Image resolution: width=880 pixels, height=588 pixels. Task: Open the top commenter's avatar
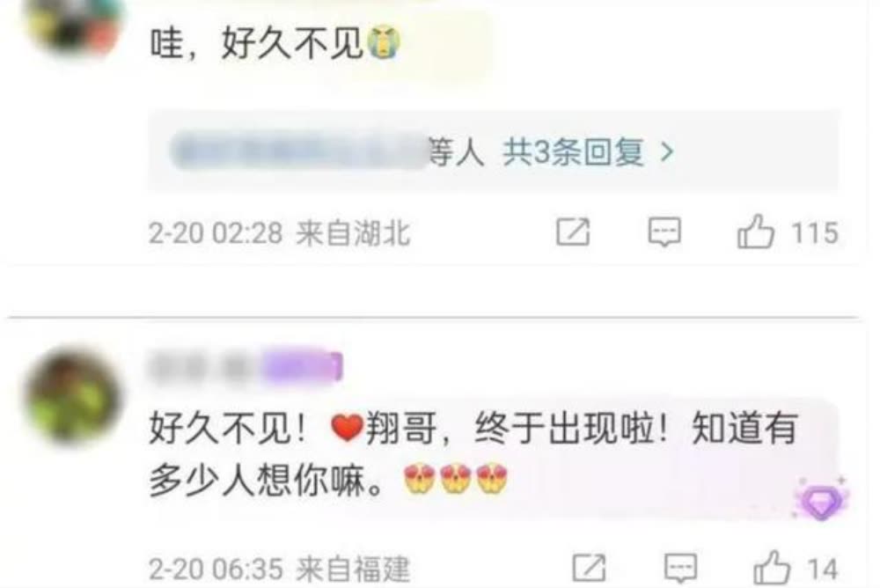pyautogui.click(x=73, y=26)
